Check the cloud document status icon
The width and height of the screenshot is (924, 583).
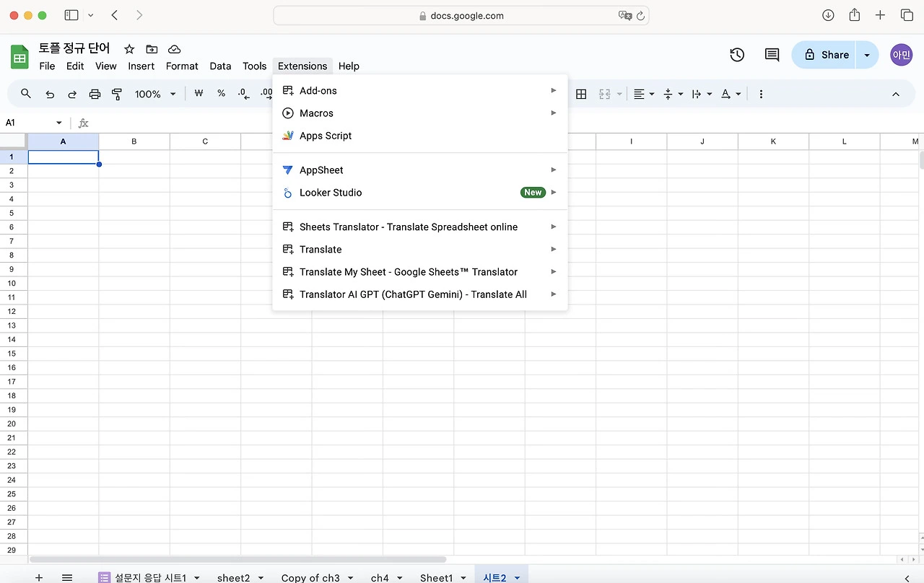point(174,49)
